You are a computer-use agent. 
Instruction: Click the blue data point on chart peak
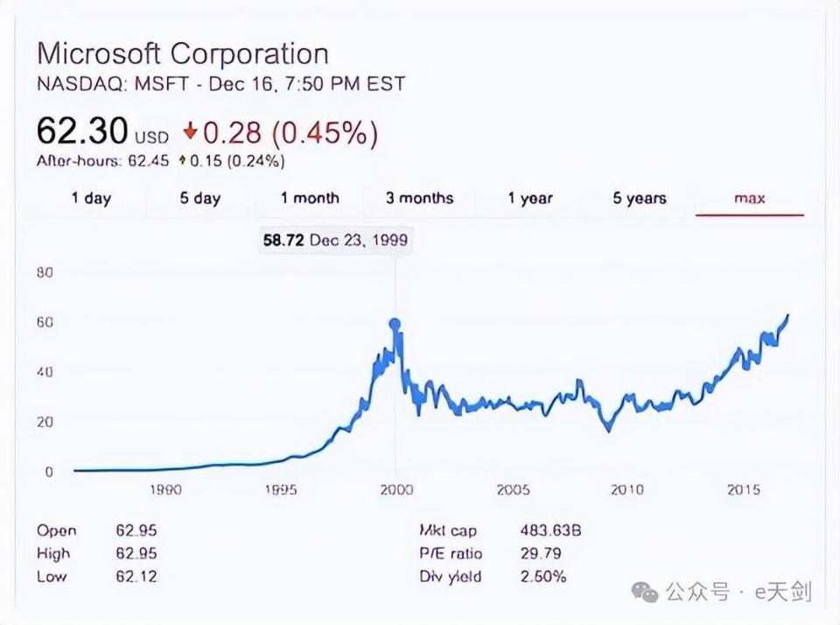click(395, 324)
